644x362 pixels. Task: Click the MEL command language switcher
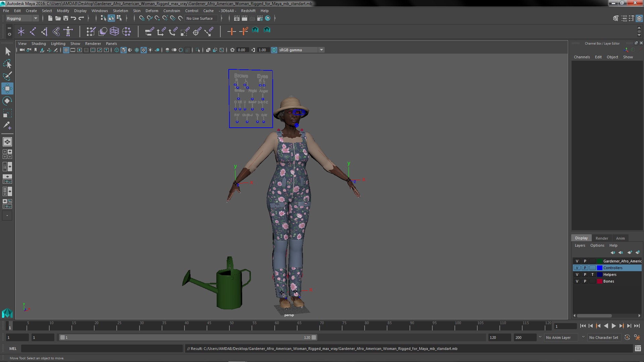tap(13, 349)
